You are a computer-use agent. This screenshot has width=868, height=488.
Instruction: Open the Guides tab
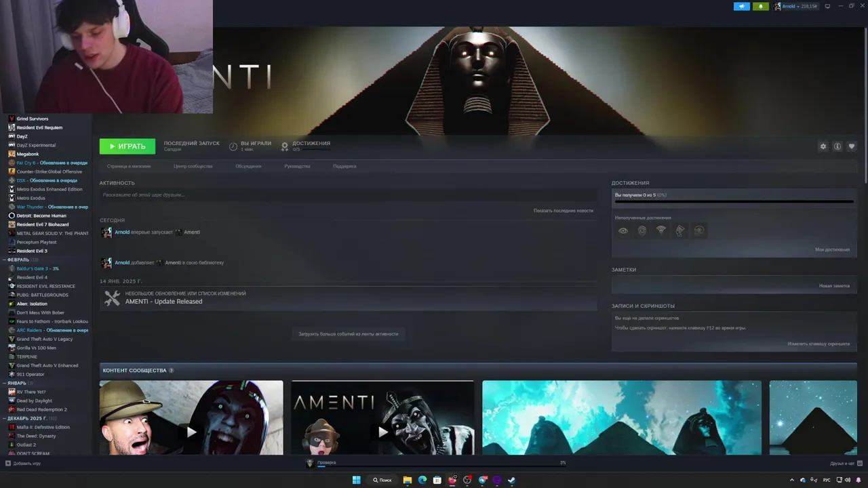click(297, 166)
